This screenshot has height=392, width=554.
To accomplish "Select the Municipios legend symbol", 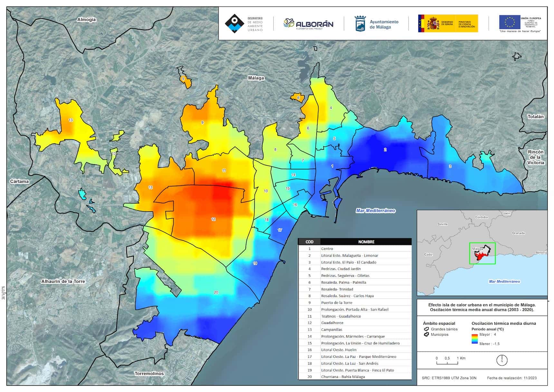I will coord(426,335).
